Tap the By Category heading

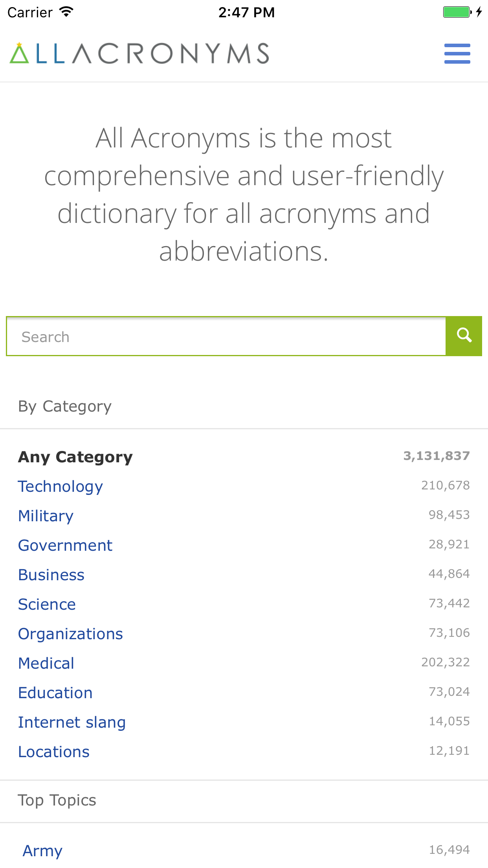pyautogui.click(x=65, y=406)
